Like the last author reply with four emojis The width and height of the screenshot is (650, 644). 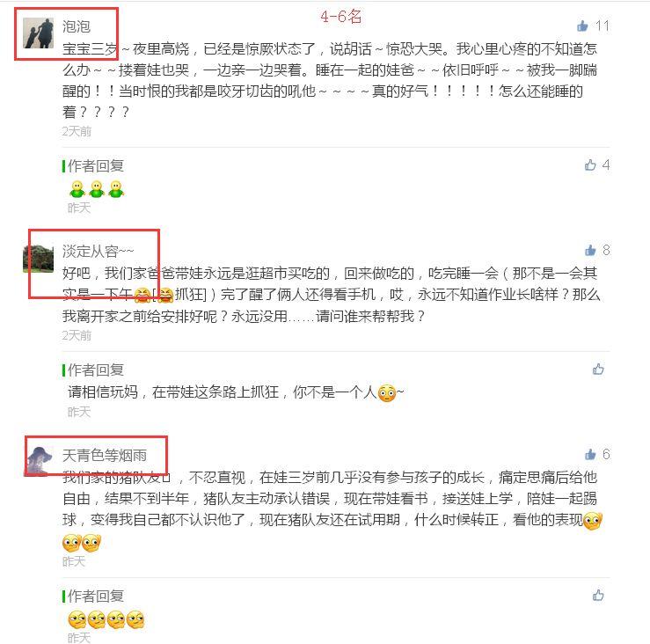598,596
